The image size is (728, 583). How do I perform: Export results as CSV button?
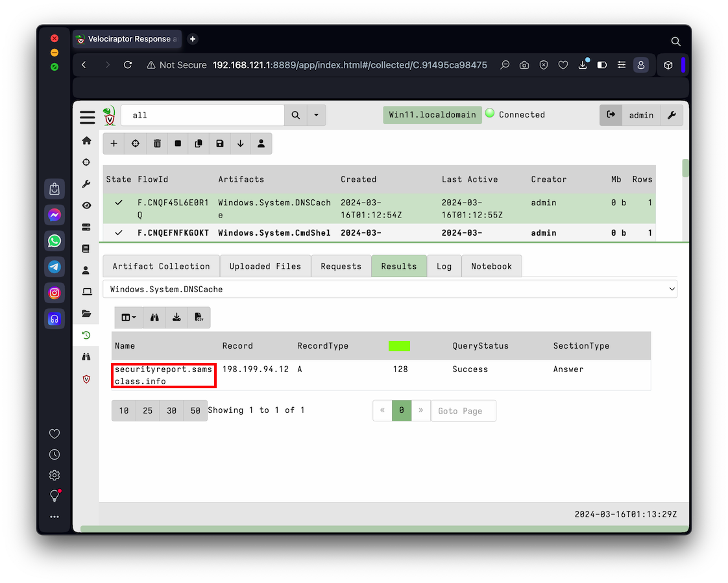(199, 317)
